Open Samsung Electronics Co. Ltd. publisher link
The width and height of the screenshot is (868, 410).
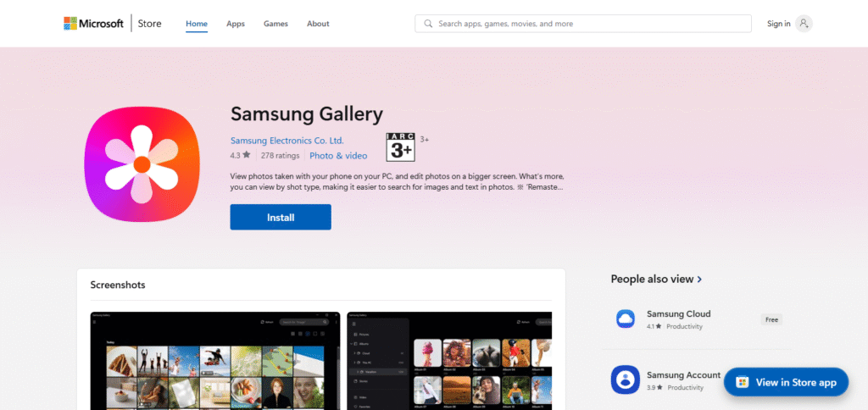click(287, 141)
